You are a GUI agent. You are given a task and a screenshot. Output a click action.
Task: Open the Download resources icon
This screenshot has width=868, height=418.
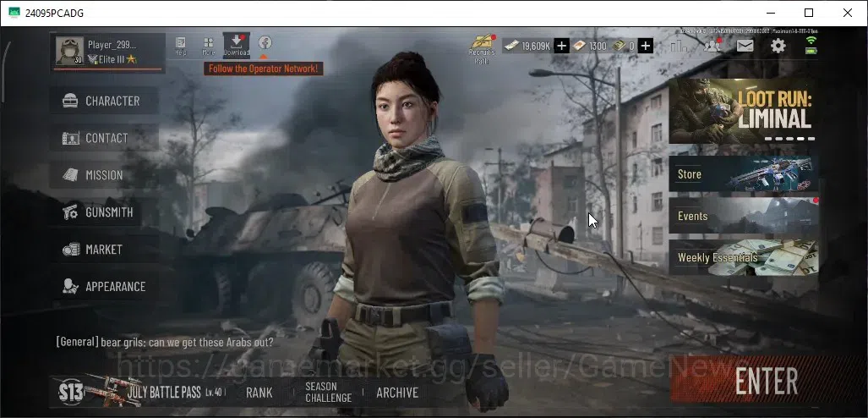[237, 45]
